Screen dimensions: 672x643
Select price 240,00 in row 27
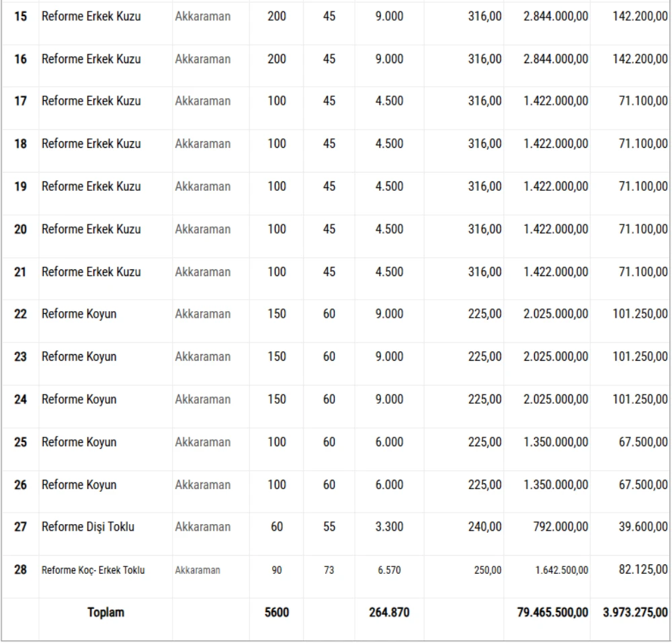[x=485, y=527]
